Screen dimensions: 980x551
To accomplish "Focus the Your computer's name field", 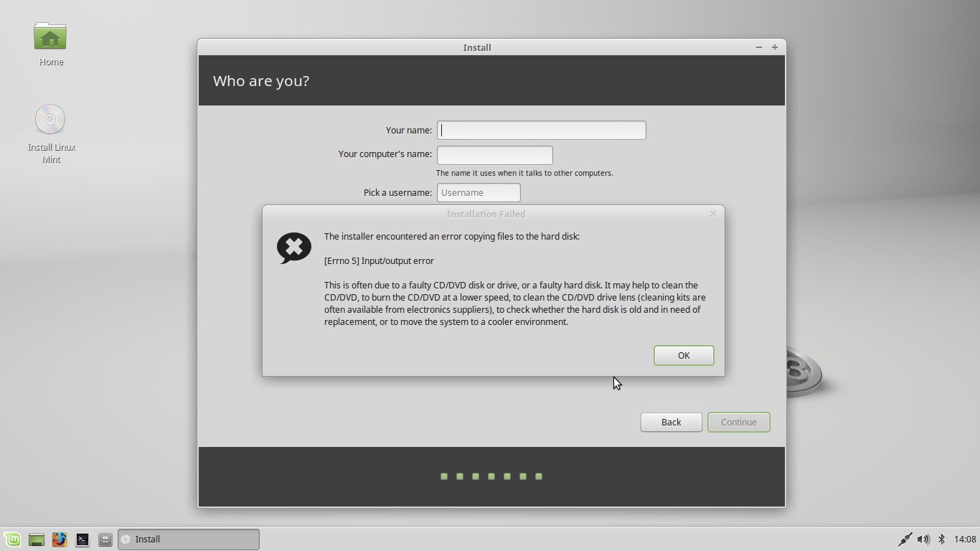I will click(x=495, y=155).
